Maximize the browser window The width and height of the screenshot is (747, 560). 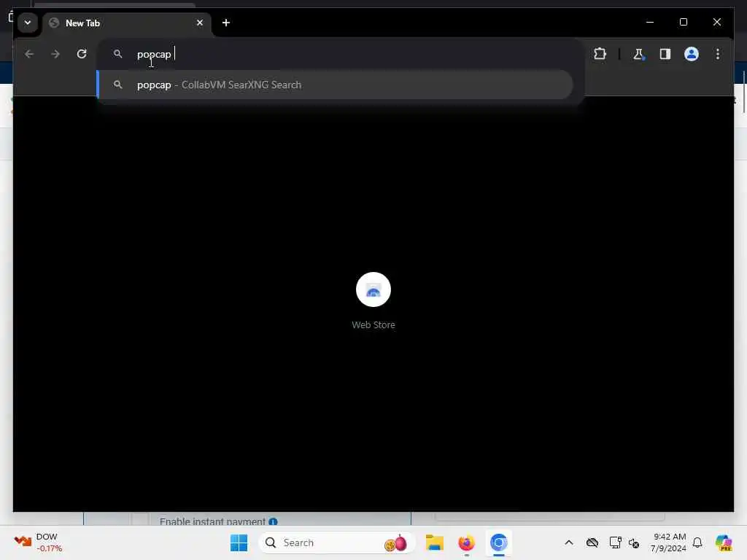click(683, 22)
